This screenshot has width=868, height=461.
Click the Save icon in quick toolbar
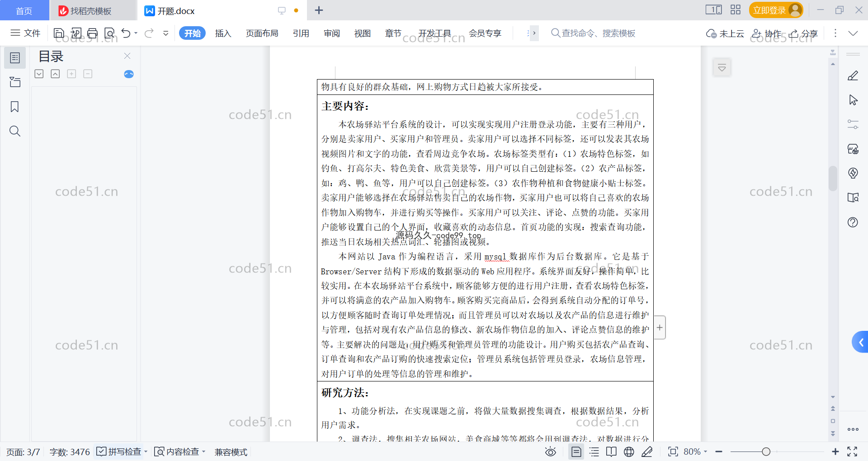point(59,33)
